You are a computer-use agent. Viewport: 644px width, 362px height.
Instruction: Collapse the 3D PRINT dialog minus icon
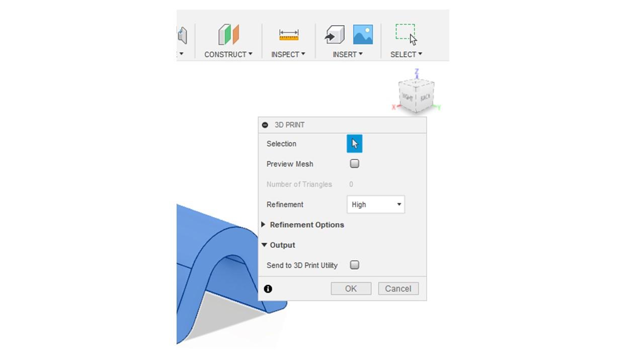click(x=265, y=125)
